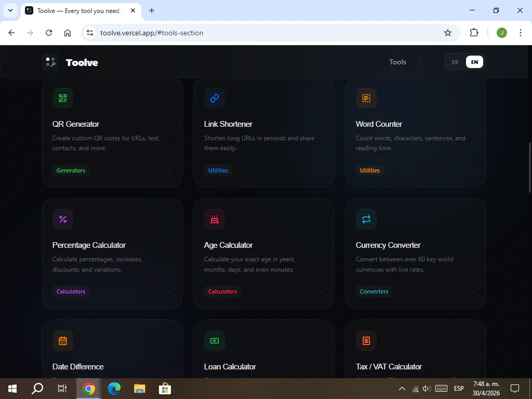The width and height of the screenshot is (532, 399).
Task: Click the arrow on Age Calculator card
Action: coord(321,292)
